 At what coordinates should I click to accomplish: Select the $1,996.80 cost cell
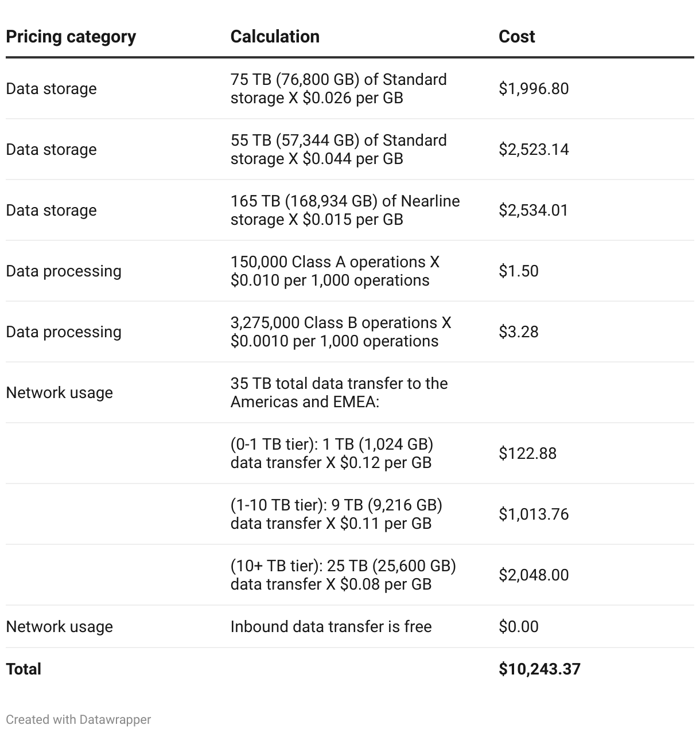pyautogui.click(x=534, y=89)
